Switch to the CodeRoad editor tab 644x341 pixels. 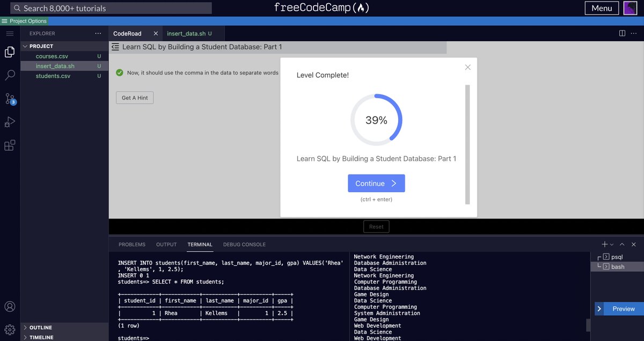[x=135, y=33]
